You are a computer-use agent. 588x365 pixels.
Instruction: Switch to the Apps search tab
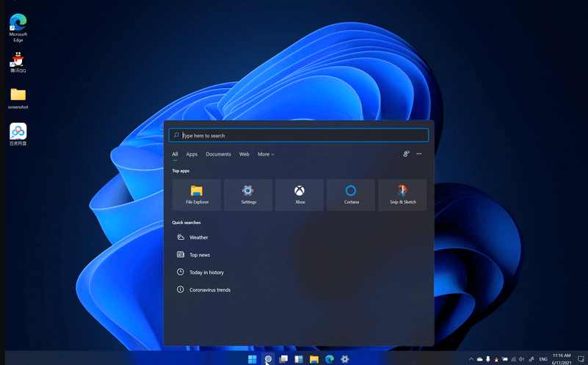[192, 154]
